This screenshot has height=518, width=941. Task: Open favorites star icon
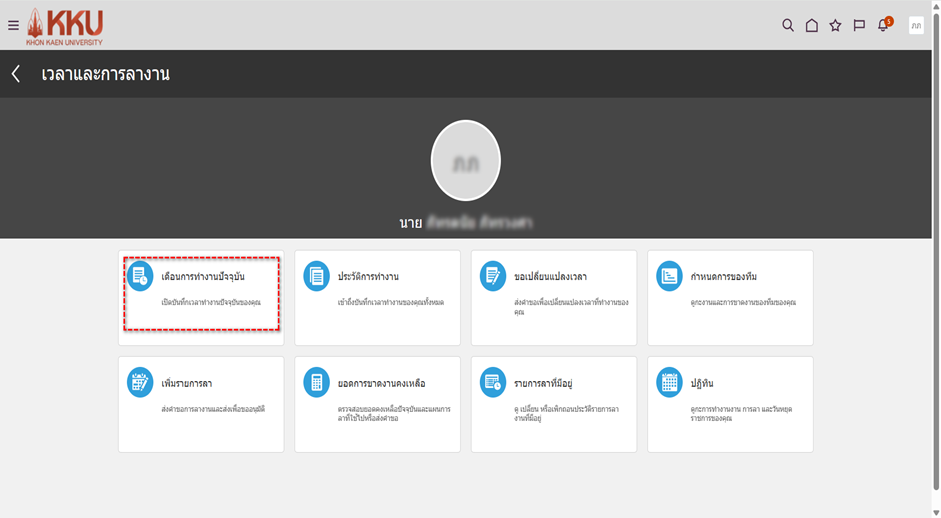[x=835, y=25]
